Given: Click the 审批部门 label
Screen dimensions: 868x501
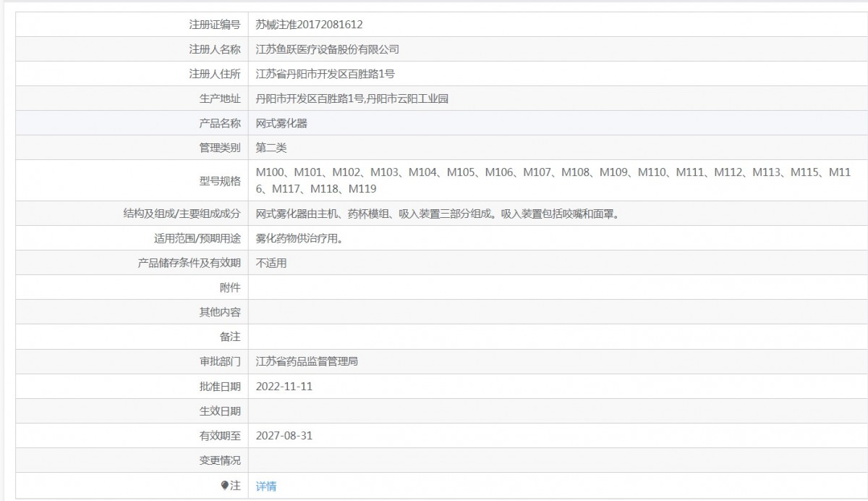Looking at the screenshot, I should click(x=220, y=361).
